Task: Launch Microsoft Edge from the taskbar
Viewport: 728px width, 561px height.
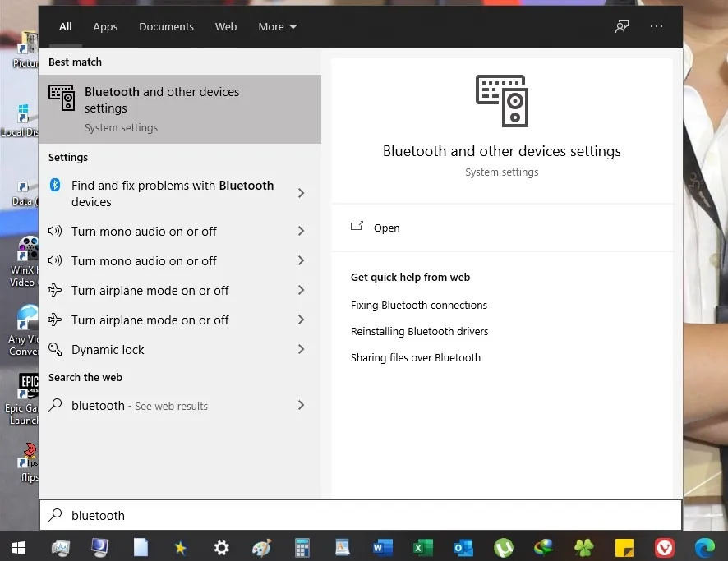Action: [x=704, y=547]
